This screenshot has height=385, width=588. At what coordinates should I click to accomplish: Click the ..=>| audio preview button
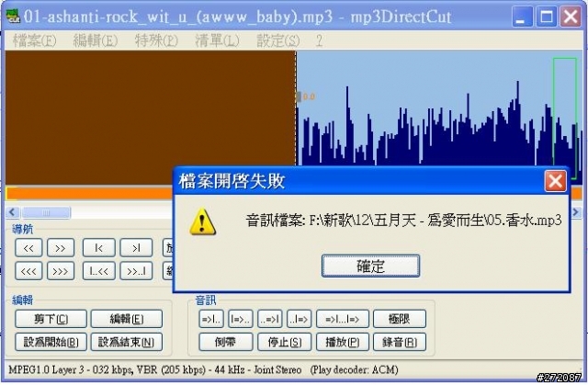point(270,319)
